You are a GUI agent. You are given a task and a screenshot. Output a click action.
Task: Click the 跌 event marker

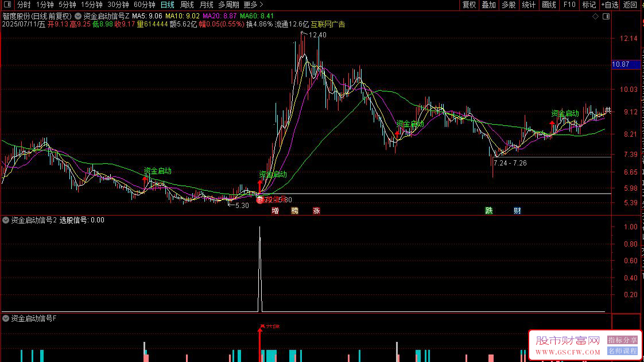[489, 211]
